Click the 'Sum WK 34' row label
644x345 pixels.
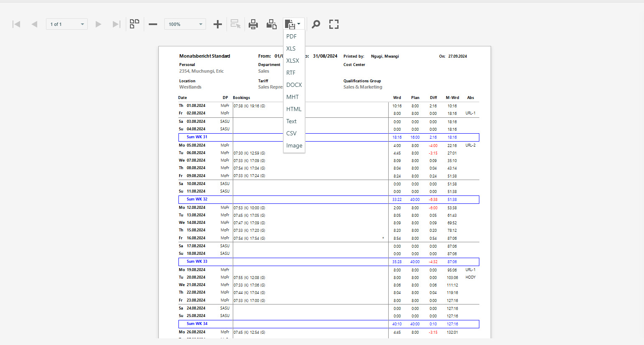197,324
